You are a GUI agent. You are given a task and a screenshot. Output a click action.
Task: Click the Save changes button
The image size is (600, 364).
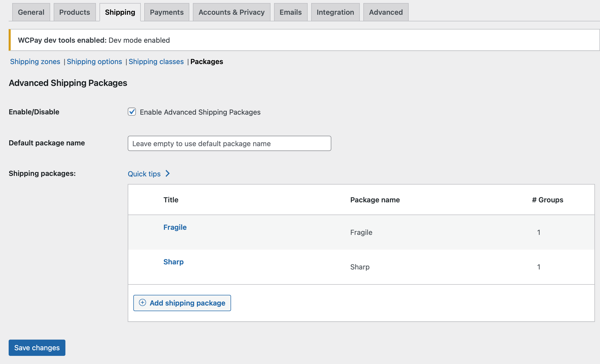pos(37,348)
